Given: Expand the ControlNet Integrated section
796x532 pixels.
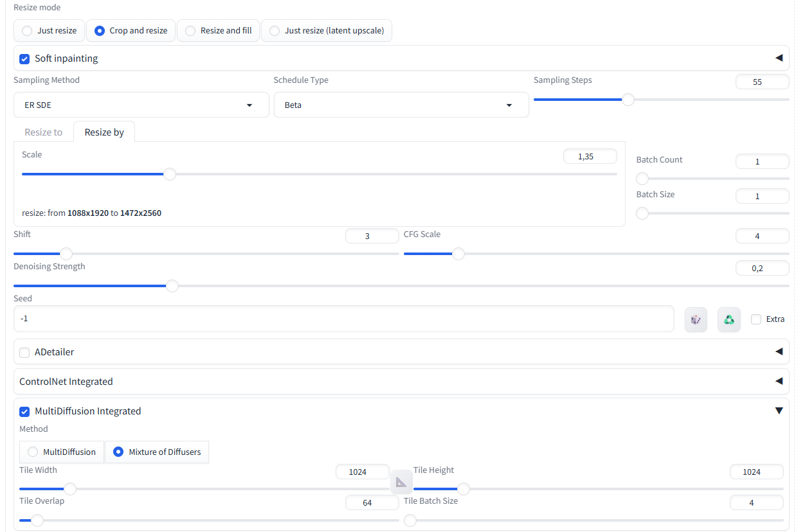Looking at the screenshot, I should (401, 381).
